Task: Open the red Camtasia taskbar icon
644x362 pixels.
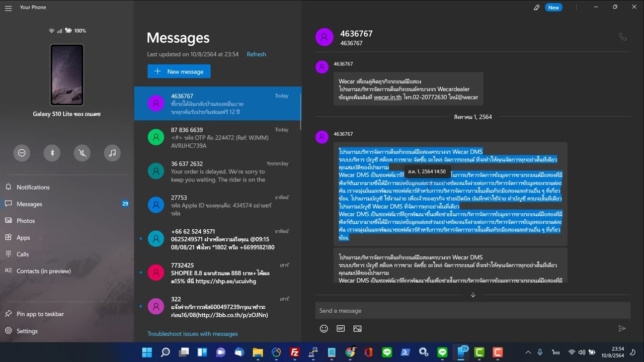Action: pos(498,352)
